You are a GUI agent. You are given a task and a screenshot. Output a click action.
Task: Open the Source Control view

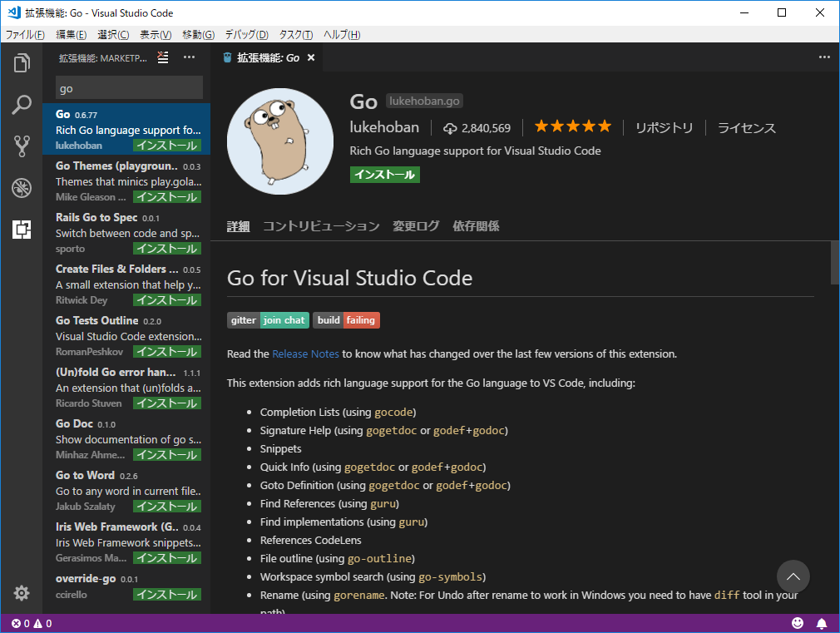[22, 146]
